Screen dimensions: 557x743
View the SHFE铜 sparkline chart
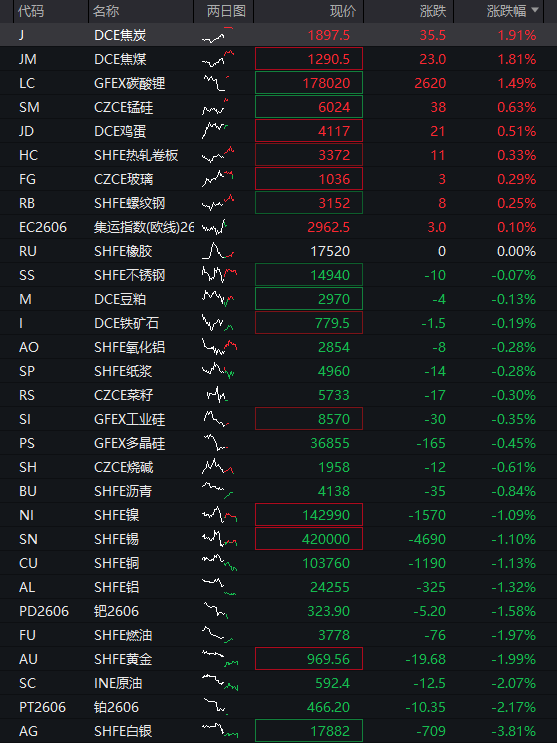(219, 563)
